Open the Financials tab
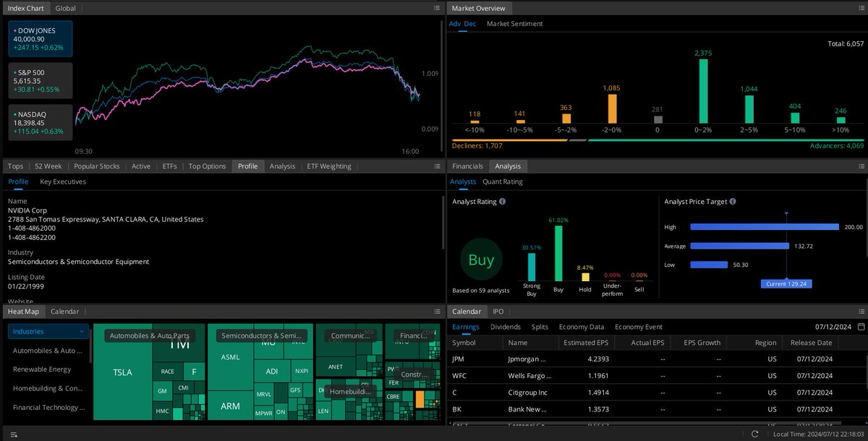868x441 pixels. point(467,166)
